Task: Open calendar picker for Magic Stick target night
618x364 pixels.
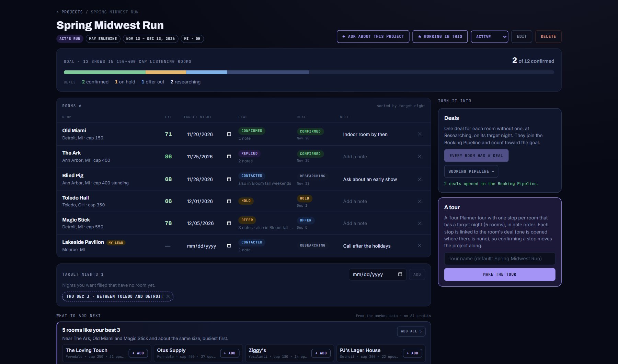Action: (229, 223)
